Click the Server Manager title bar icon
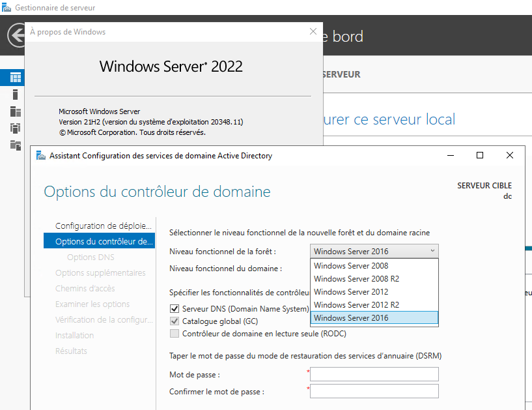532x410 pixels. [6, 7]
